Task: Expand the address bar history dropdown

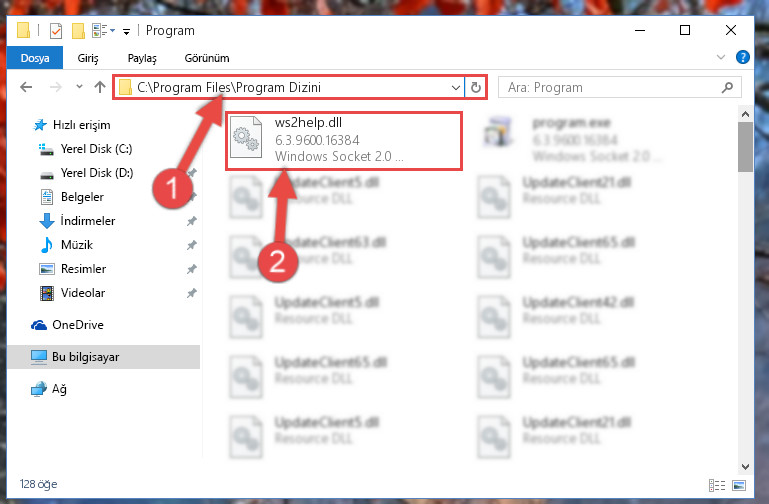Action: click(x=456, y=88)
